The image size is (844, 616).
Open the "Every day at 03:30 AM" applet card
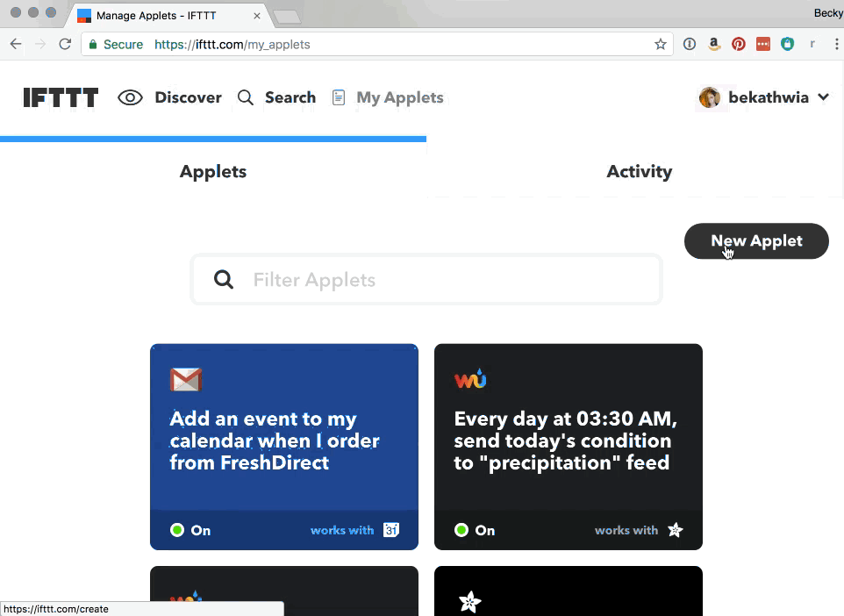(x=568, y=441)
